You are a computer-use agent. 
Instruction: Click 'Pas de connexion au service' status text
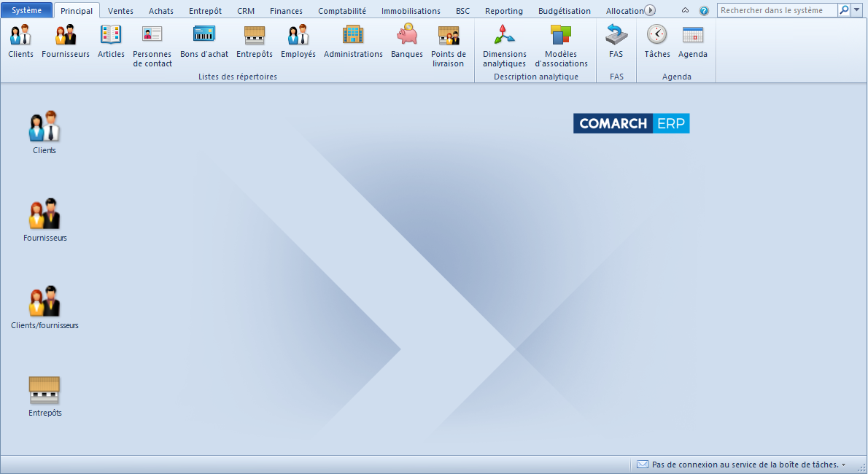click(745, 465)
